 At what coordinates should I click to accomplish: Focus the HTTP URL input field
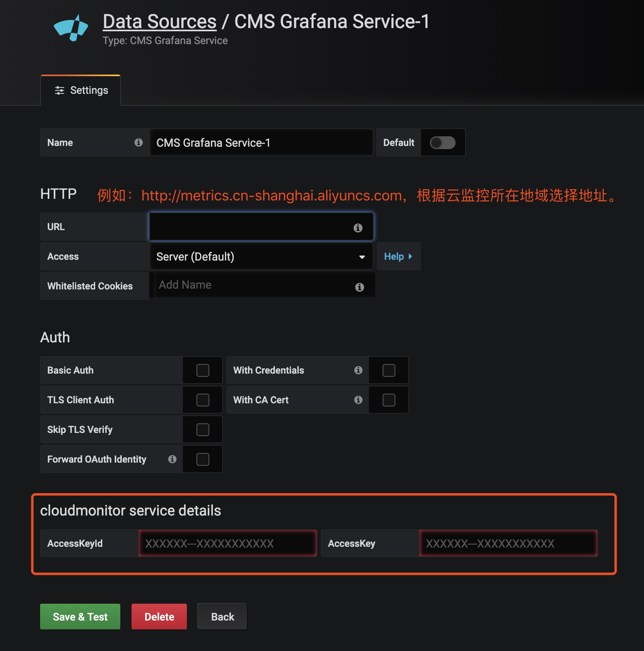coord(261,227)
